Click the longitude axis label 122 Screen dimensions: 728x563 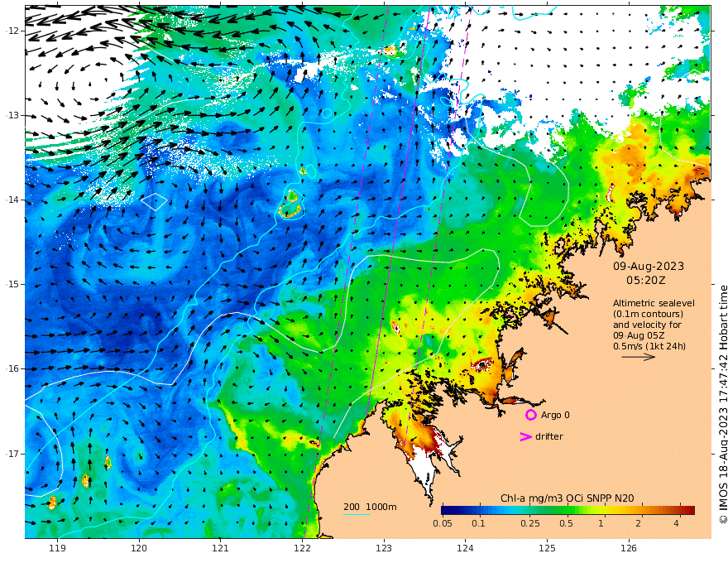pos(302,549)
